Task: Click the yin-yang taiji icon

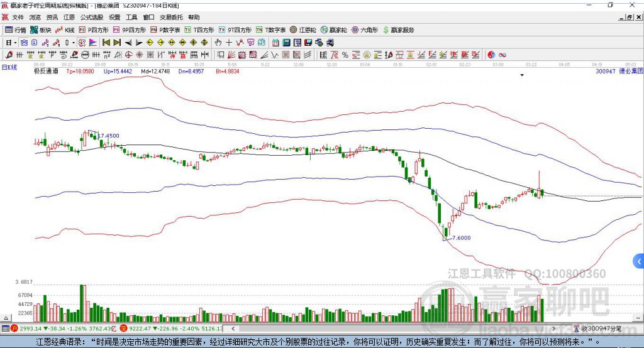Action: pos(491,55)
